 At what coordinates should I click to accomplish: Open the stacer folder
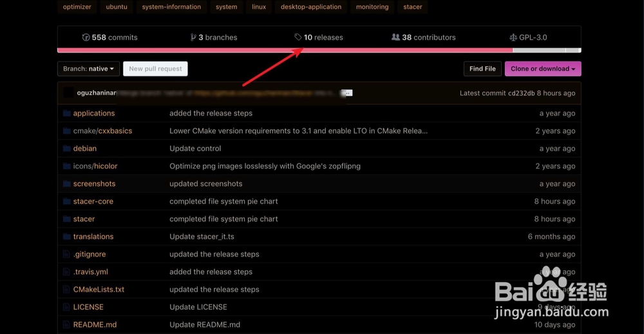84,219
